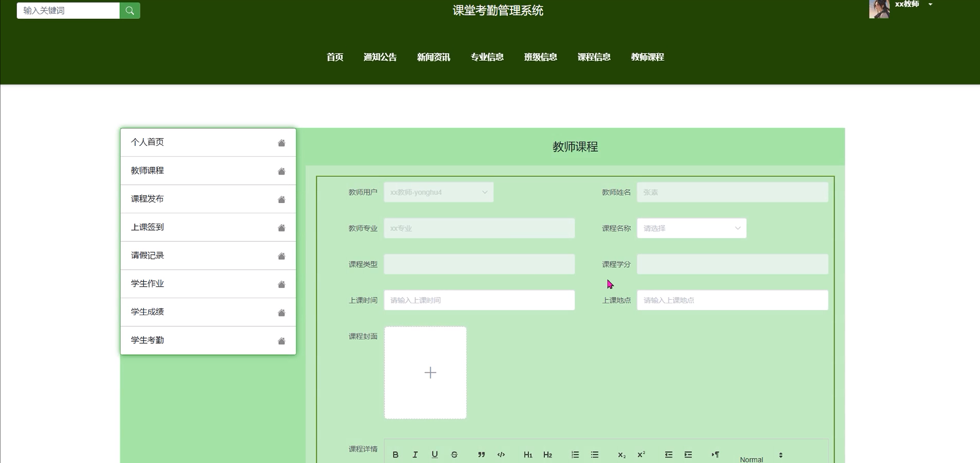Click the green search magnifier icon
The height and width of the screenshot is (463, 980).
point(130,11)
